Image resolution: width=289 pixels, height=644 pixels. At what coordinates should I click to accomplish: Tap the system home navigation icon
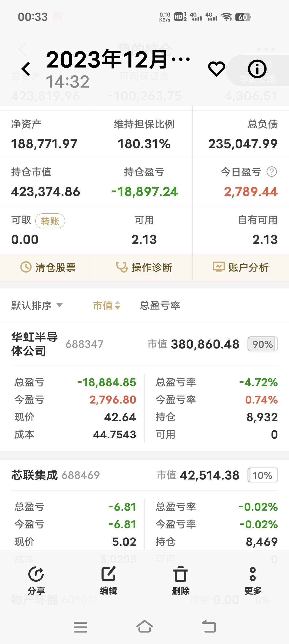coord(144,627)
